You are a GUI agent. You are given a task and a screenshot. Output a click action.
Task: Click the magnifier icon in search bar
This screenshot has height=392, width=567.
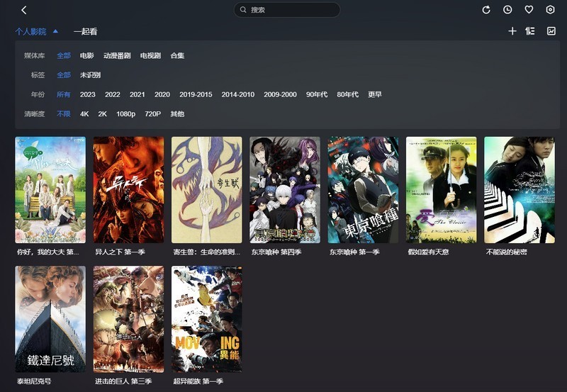(x=243, y=10)
